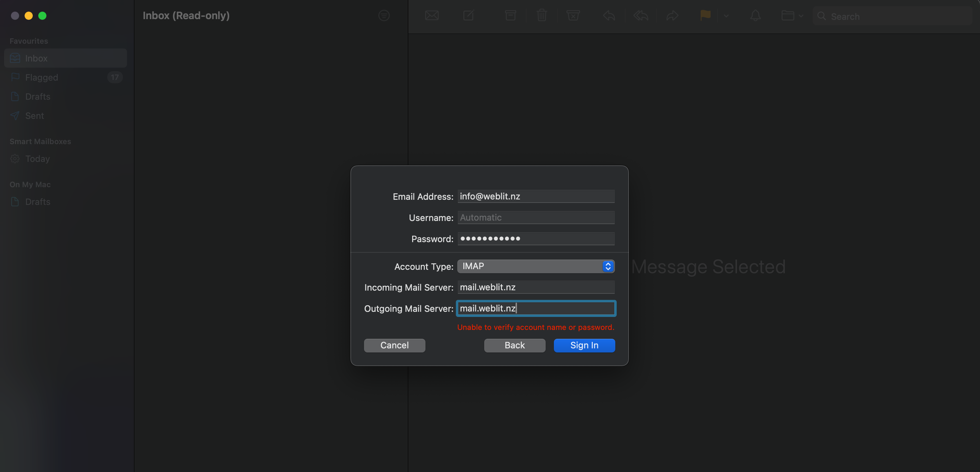Open the flag colour dropdown arrow

pos(726,16)
